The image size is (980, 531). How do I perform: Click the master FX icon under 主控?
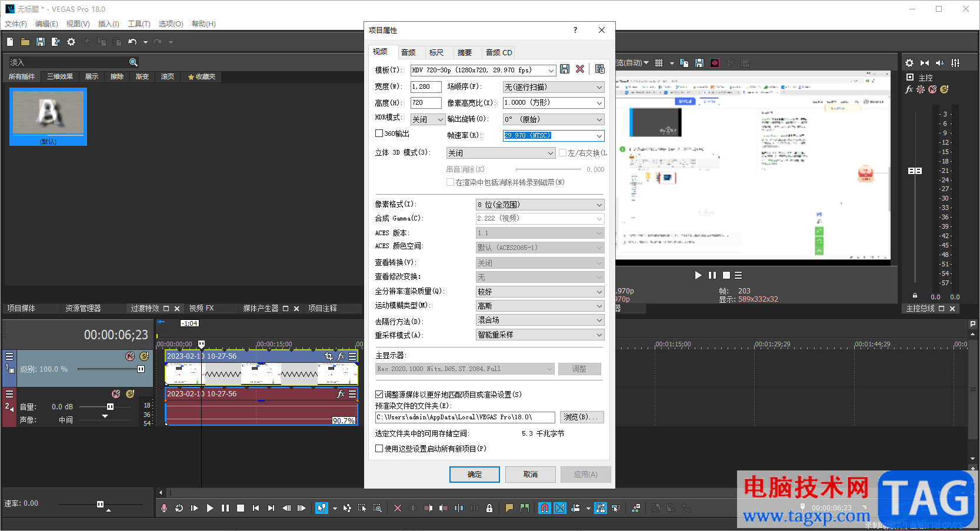[x=909, y=89]
